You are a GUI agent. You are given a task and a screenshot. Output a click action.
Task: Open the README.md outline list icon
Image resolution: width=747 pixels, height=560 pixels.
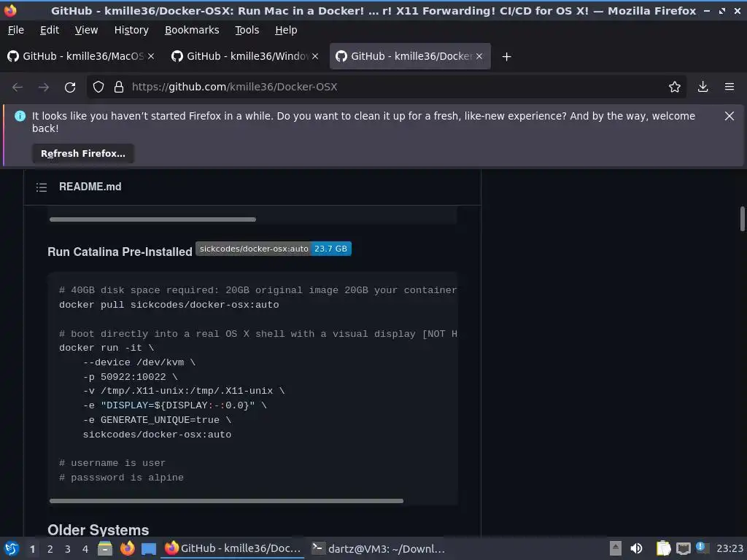[x=42, y=187]
